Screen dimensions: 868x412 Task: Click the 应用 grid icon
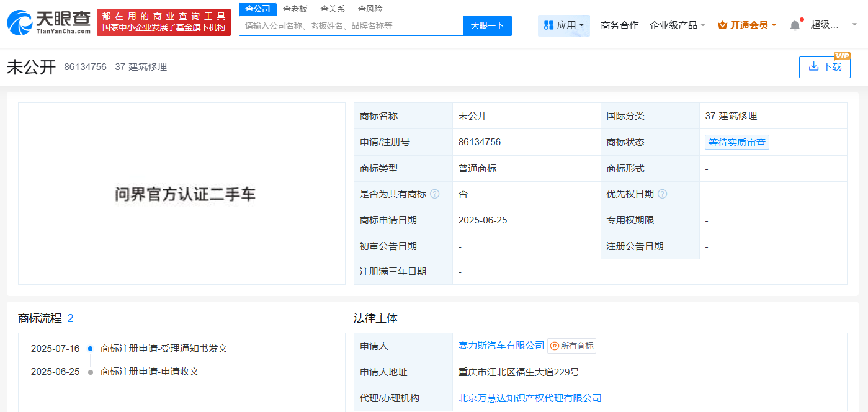pos(548,25)
